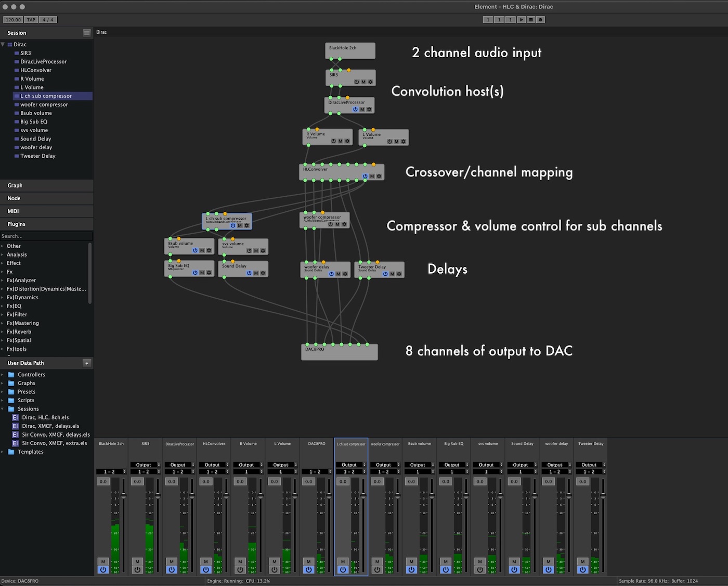The image size is (728, 586).
Task: Click the L Volume node power icon
Action: point(389,142)
